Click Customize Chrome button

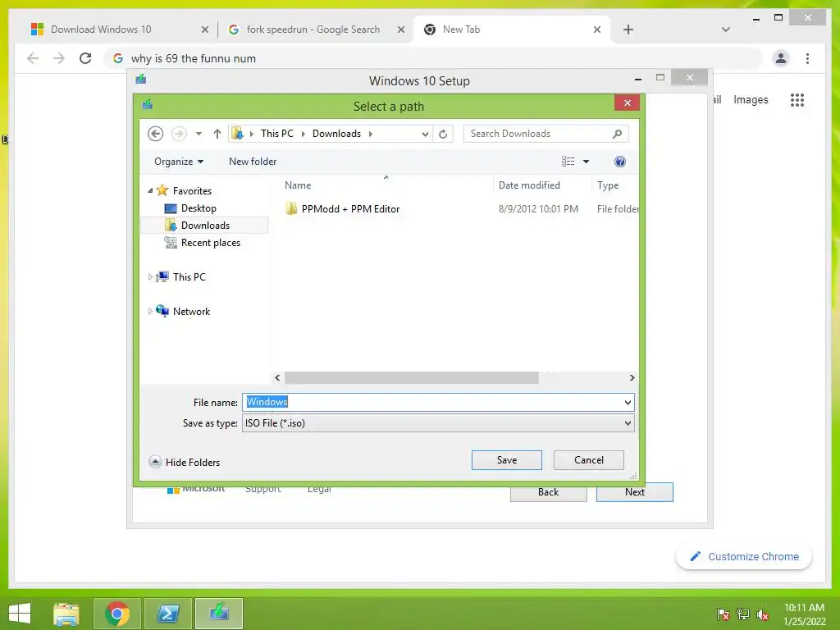(744, 557)
